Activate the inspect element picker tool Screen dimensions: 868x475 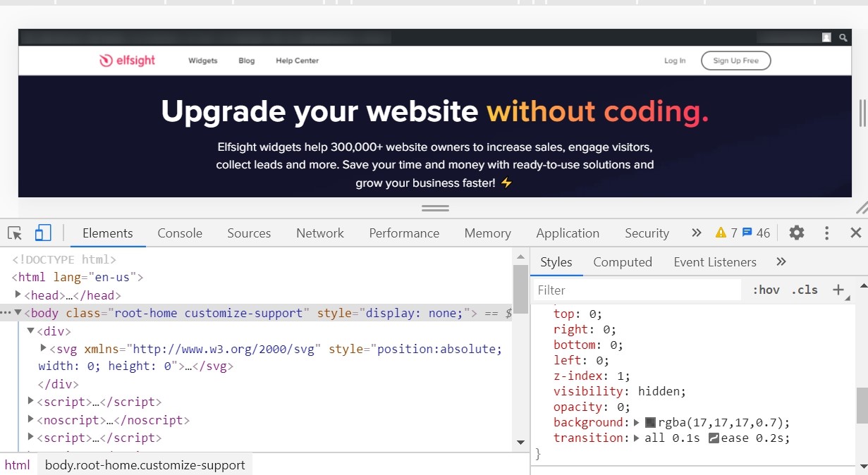point(15,233)
